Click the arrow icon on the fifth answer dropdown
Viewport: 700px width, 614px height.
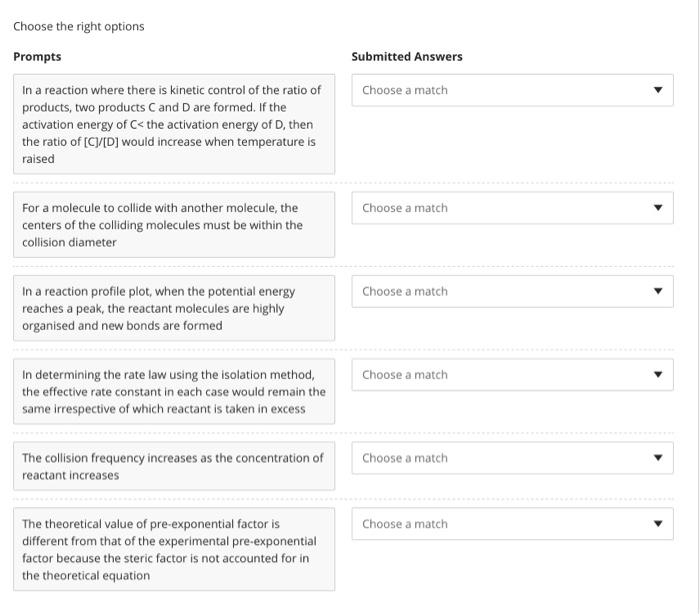click(x=657, y=458)
